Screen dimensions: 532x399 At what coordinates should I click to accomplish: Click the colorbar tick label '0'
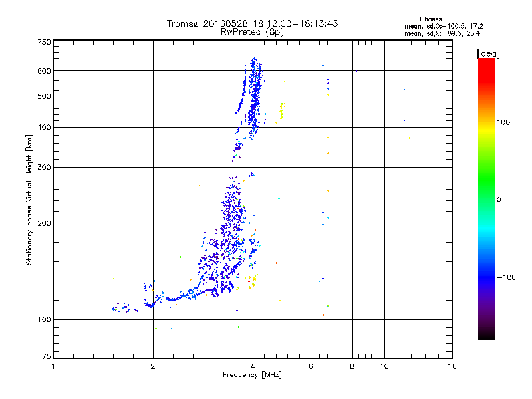click(499, 200)
